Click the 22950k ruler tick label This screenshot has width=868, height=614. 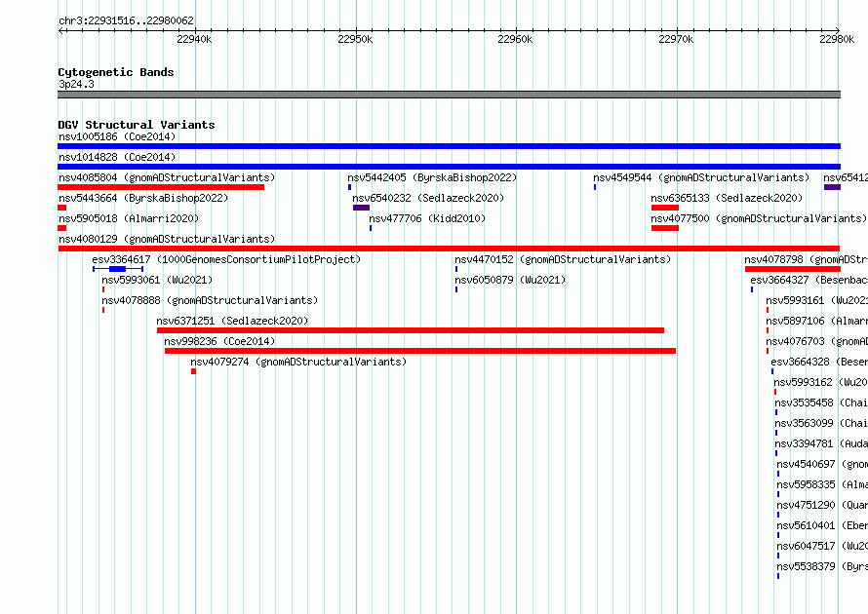[355, 39]
